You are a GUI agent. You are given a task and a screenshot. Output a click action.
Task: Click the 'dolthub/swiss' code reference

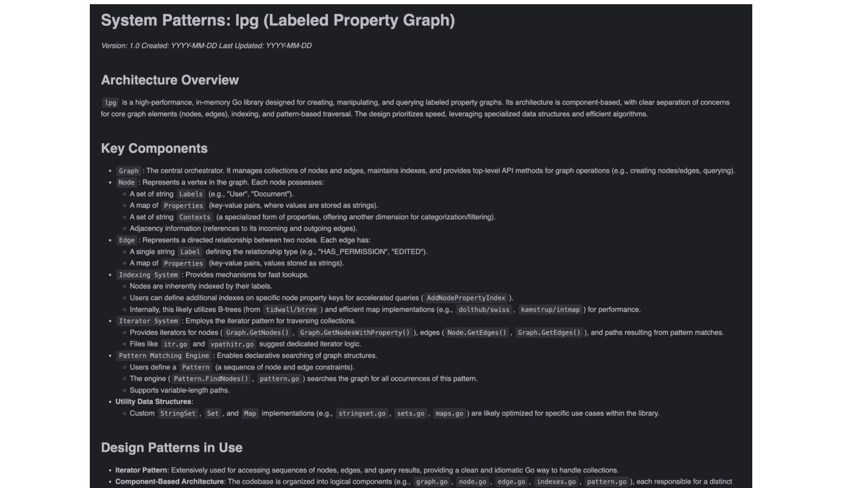click(483, 310)
